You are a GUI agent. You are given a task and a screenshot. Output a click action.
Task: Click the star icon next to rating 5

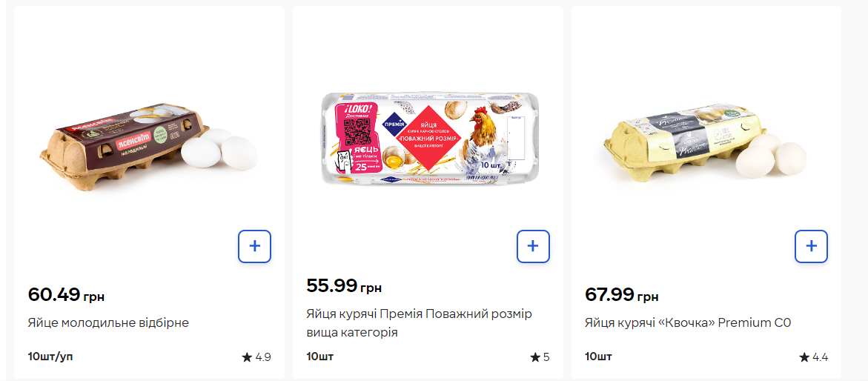[x=535, y=357]
